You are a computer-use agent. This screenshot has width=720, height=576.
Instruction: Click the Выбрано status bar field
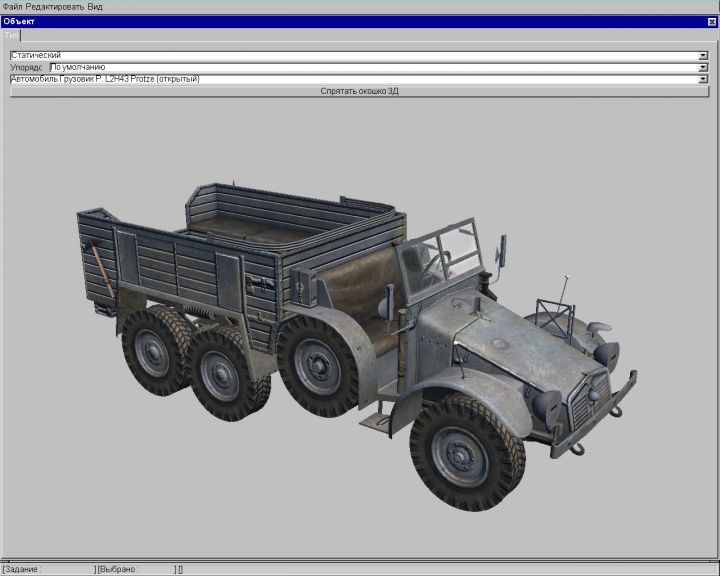[x=135, y=569]
